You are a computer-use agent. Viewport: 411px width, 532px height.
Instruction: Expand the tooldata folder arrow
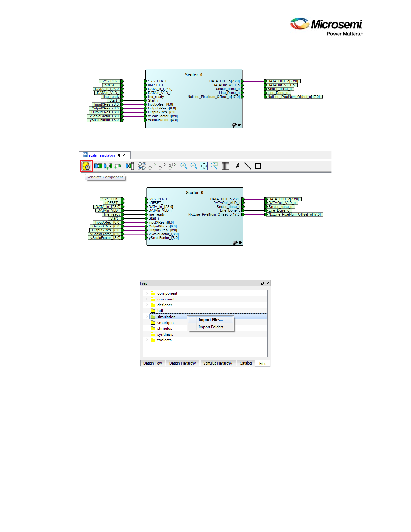tap(147, 340)
